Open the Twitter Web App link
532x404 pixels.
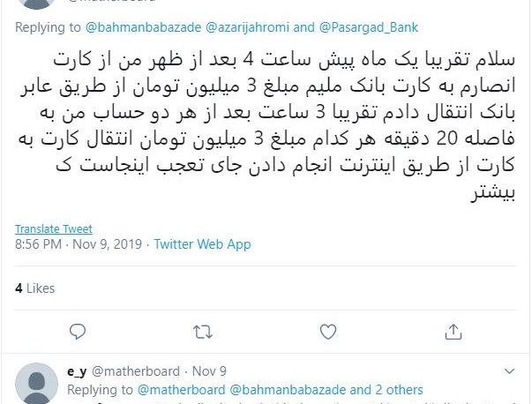point(203,244)
